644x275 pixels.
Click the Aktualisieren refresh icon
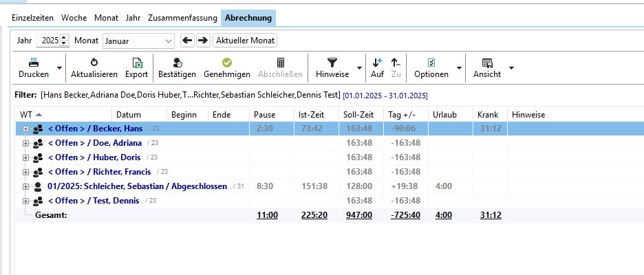[x=94, y=63]
